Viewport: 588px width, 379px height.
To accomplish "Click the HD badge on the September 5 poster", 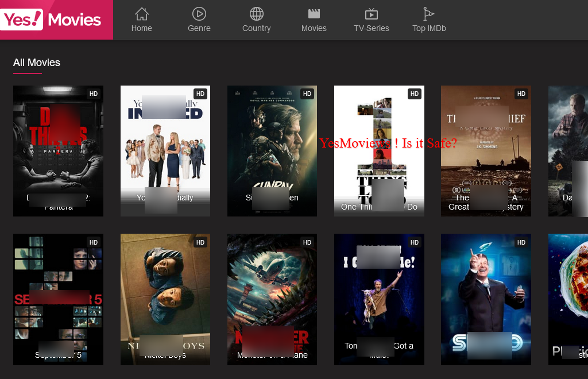I will (x=93, y=242).
